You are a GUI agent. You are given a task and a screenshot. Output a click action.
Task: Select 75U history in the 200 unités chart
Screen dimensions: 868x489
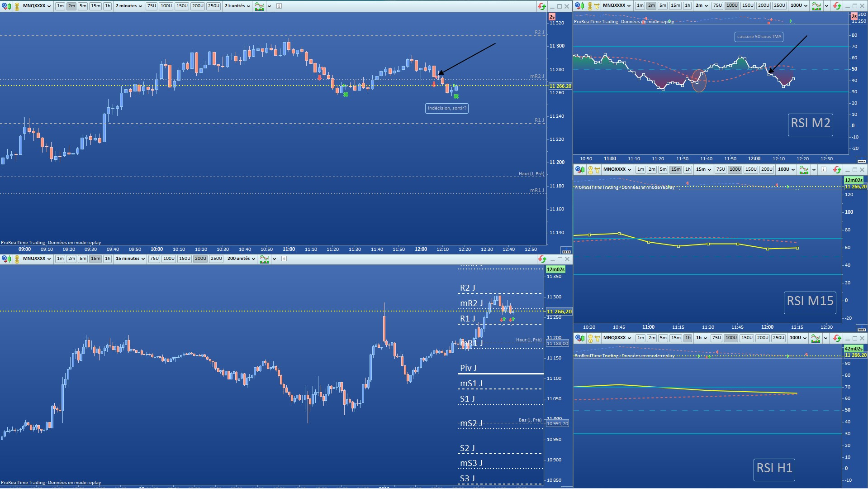coord(154,259)
